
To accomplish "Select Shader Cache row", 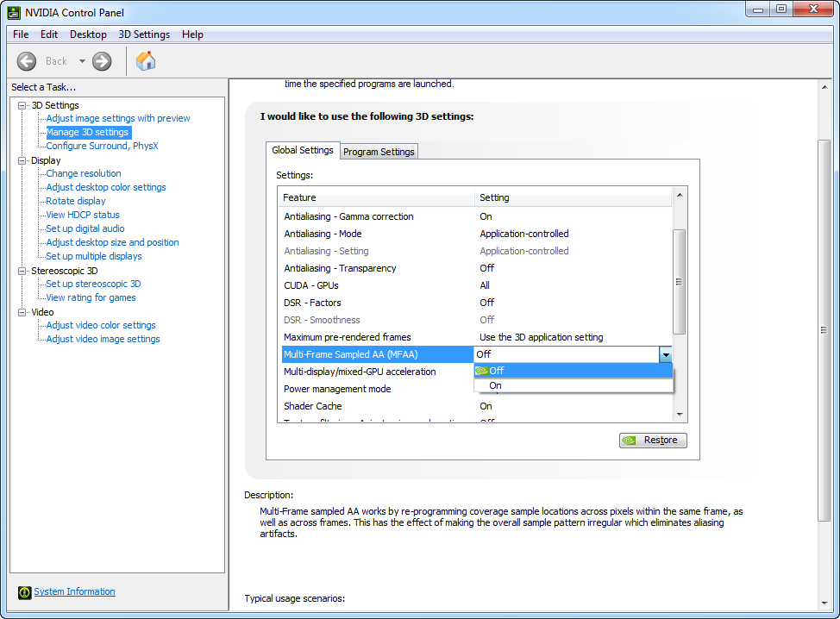I will pos(476,406).
